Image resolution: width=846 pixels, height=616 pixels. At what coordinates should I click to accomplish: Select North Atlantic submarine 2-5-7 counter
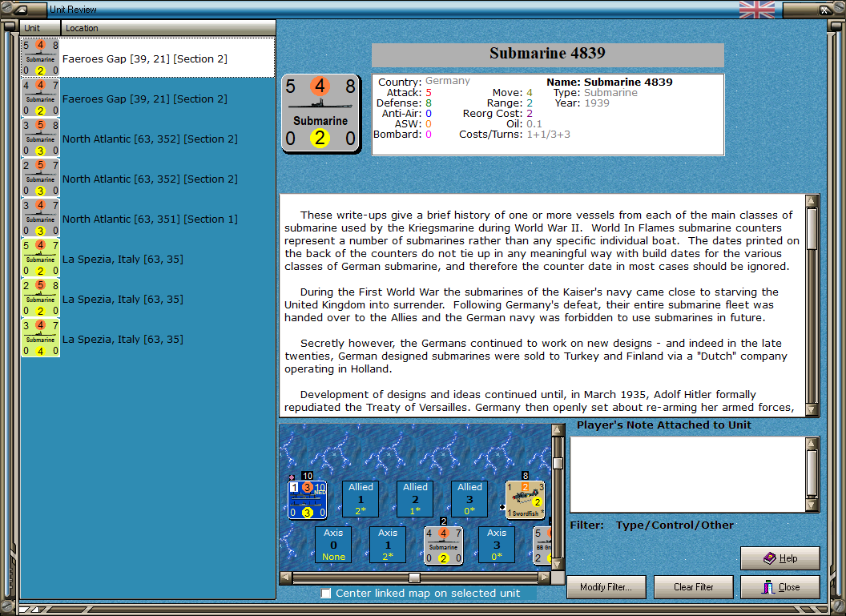coord(41,178)
